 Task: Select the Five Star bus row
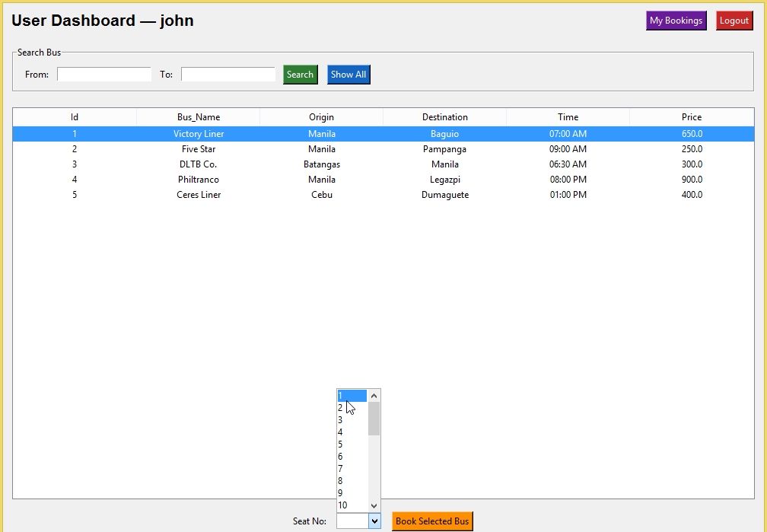(x=198, y=149)
